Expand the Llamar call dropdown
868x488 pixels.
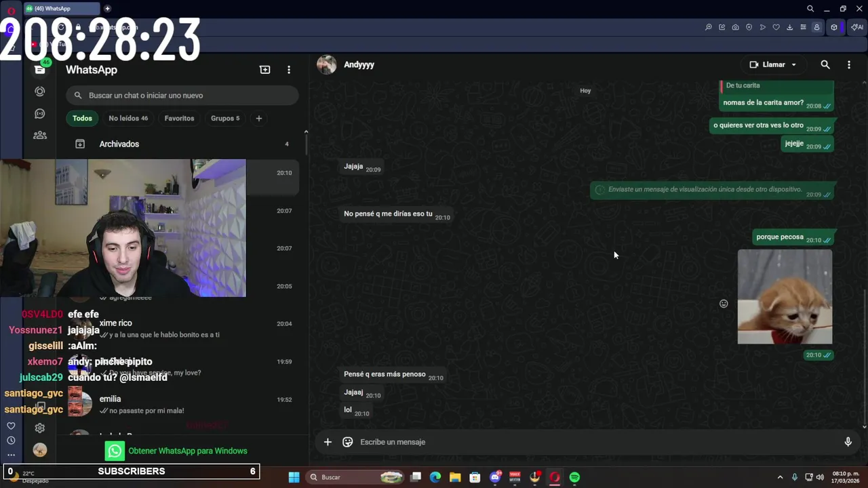[x=794, y=65]
